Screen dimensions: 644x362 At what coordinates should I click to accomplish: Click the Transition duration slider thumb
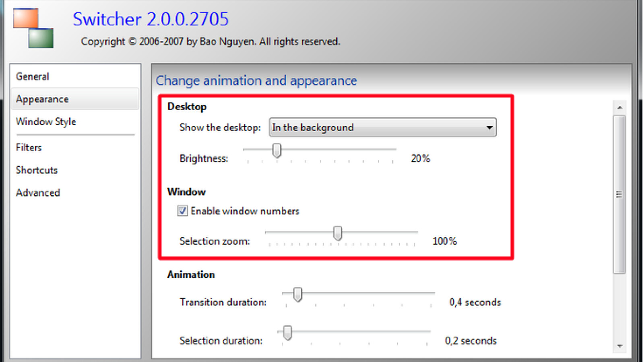pos(297,295)
